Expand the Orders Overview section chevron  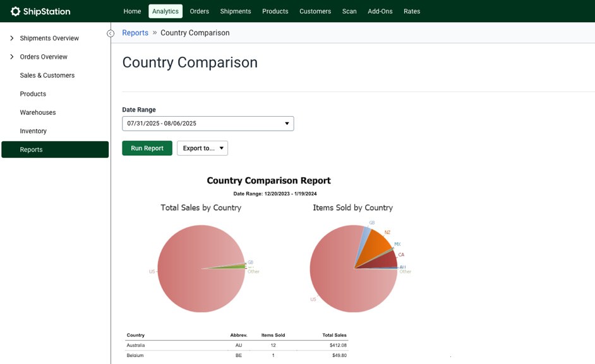pos(11,57)
